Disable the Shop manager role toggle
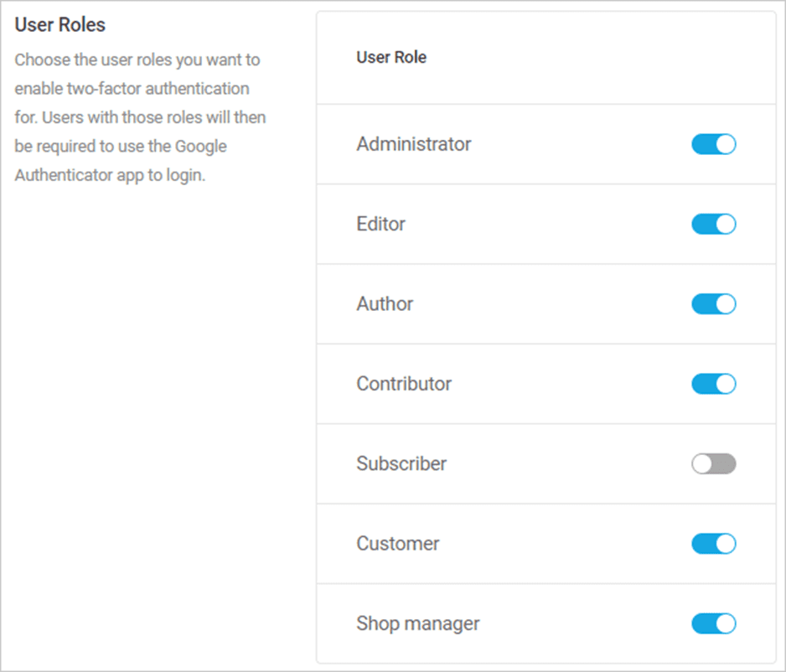This screenshot has width=786, height=672. click(714, 623)
